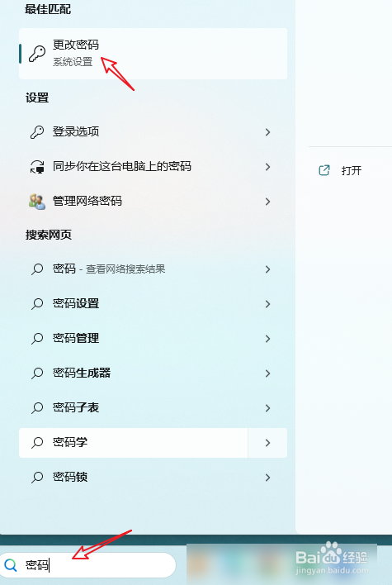Expand the 密码学 suggestion arrow
The width and height of the screenshot is (392, 585).
(x=267, y=443)
